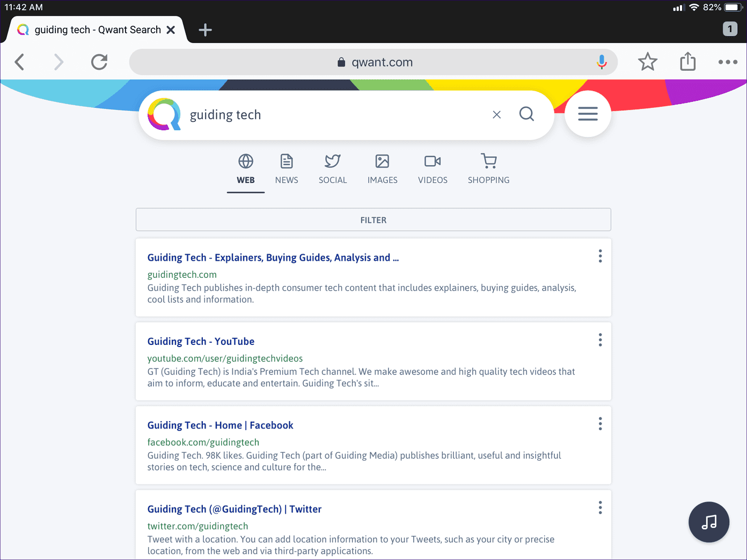Image resolution: width=747 pixels, height=560 pixels.
Task: Expand the FILTER bar
Action: (373, 220)
